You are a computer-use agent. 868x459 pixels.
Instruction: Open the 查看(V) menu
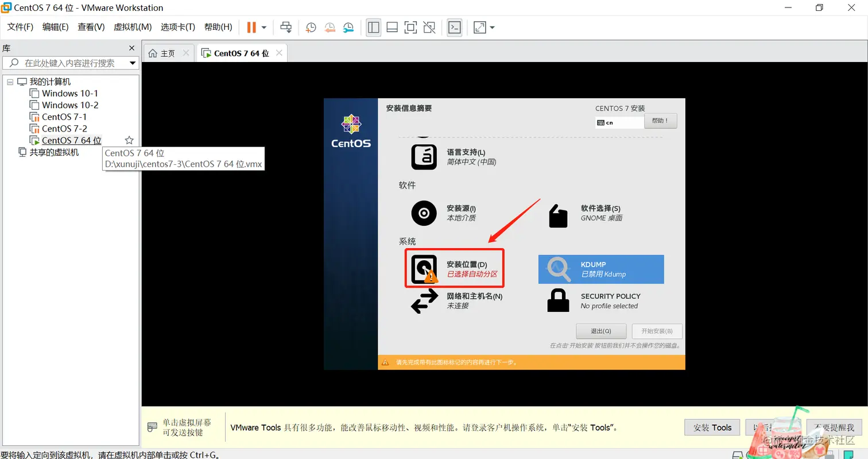91,27
